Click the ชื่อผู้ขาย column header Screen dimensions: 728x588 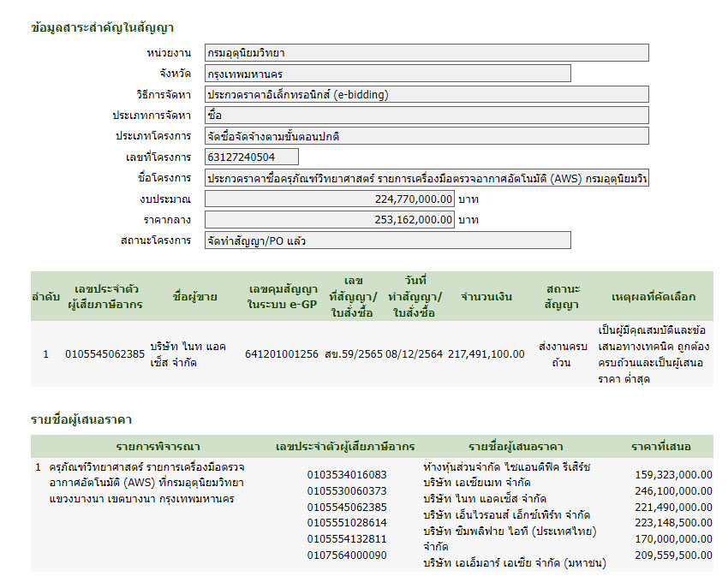(x=194, y=296)
